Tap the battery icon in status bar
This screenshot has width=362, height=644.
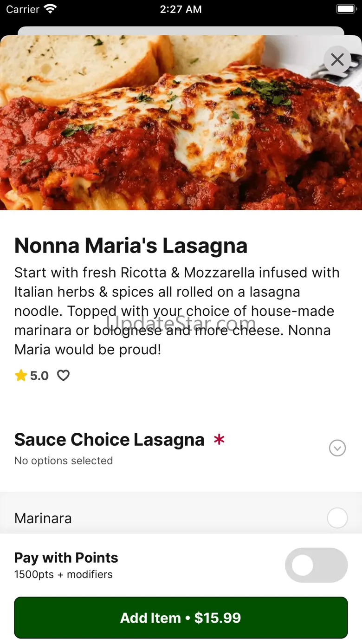345,9
